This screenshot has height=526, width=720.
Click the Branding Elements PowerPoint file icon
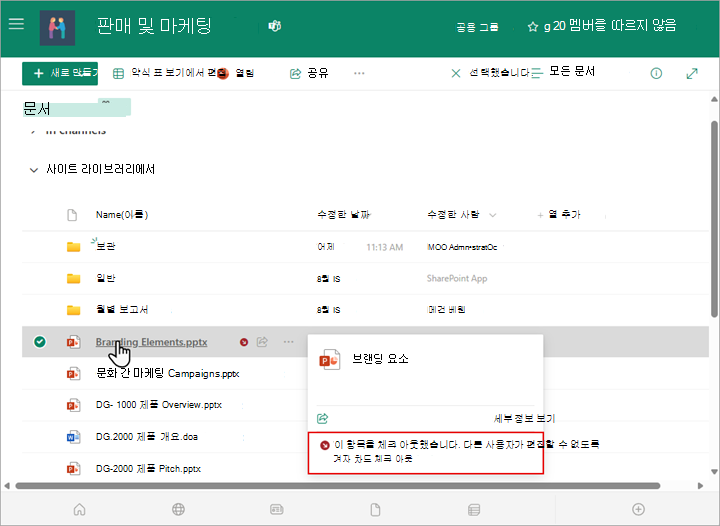coord(73,342)
